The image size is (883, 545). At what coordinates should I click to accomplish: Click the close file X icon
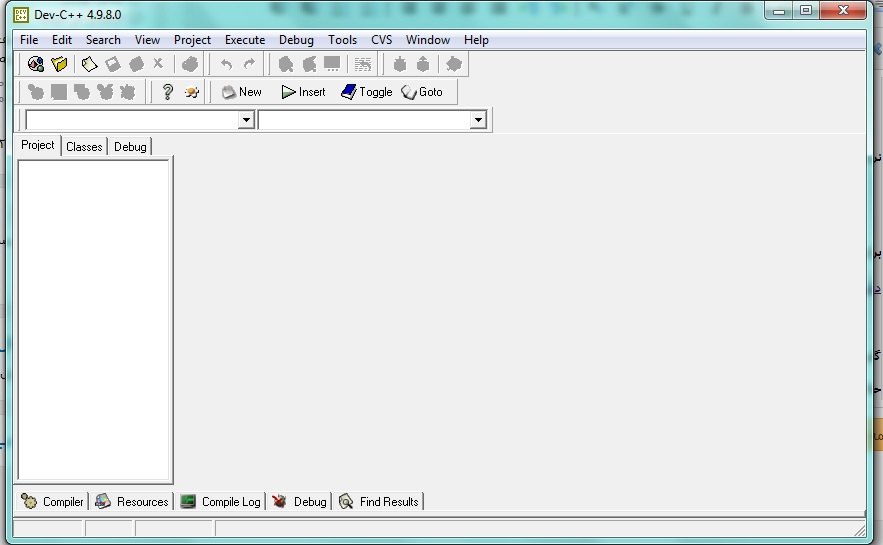(157, 64)
